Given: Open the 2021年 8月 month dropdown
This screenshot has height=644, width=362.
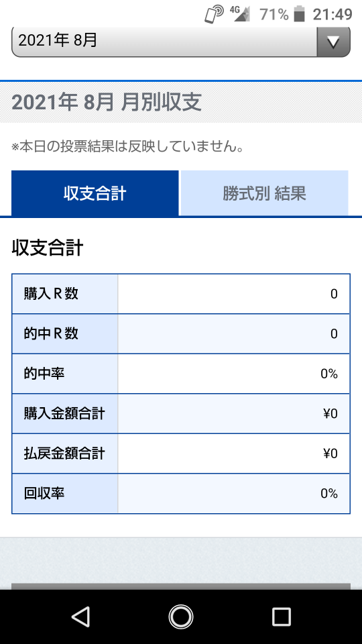Looking at the screenshot, I should [x=181, y=42].
